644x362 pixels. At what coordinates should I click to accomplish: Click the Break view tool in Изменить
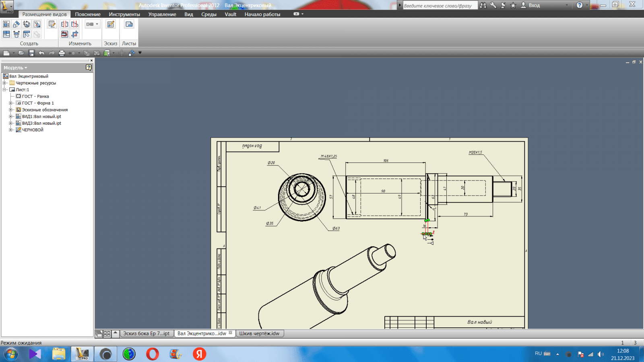[64, 24]
